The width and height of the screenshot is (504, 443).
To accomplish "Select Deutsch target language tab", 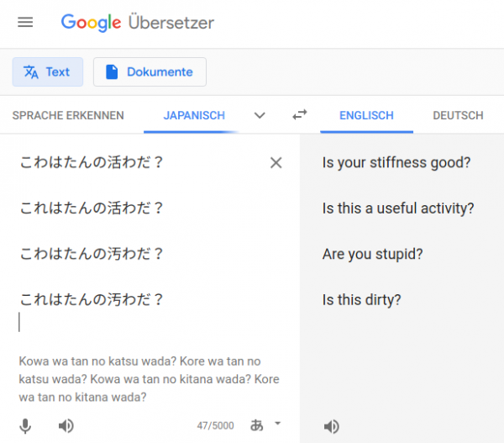I will [x=458, y=115].
